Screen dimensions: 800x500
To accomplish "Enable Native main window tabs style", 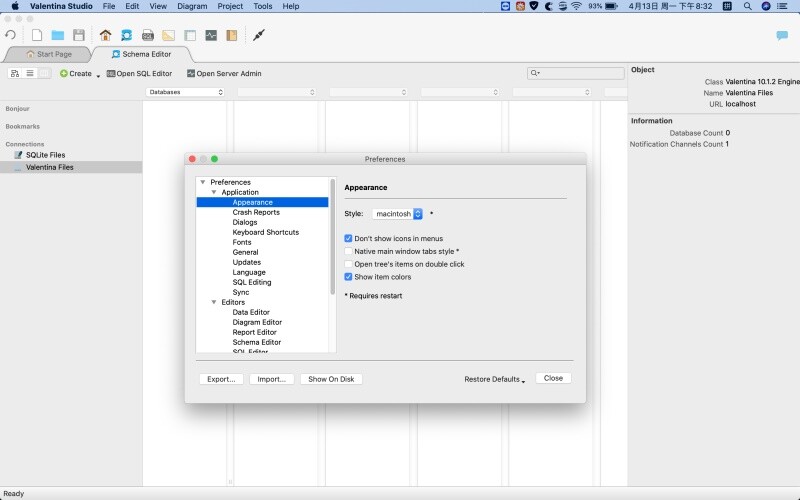I will (x=348, y=251).
